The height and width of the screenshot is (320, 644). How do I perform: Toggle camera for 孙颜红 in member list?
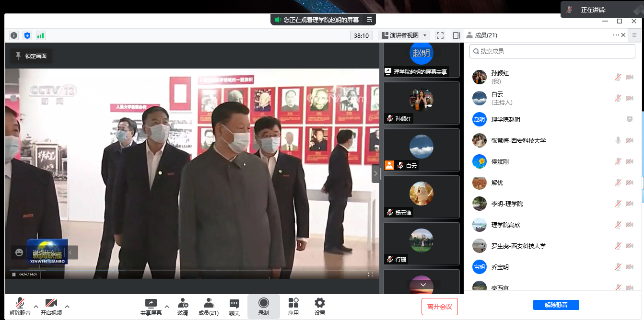coord(630,77)
